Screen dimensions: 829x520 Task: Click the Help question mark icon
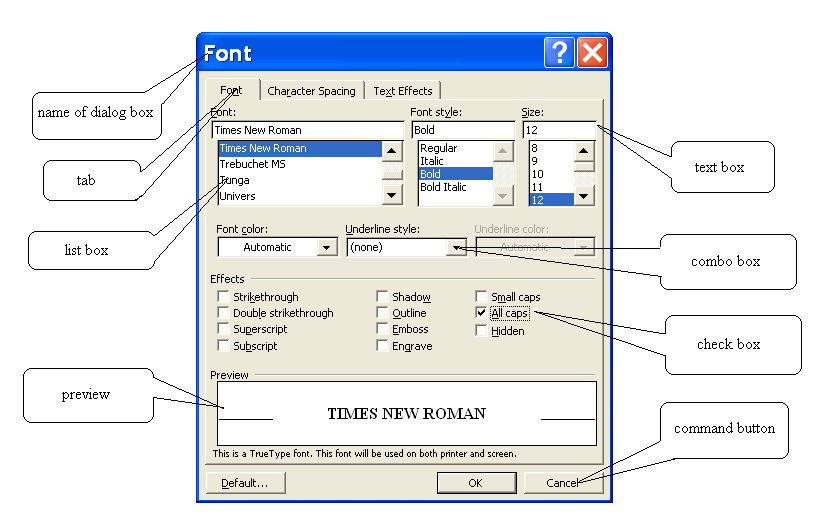(559, 53)
